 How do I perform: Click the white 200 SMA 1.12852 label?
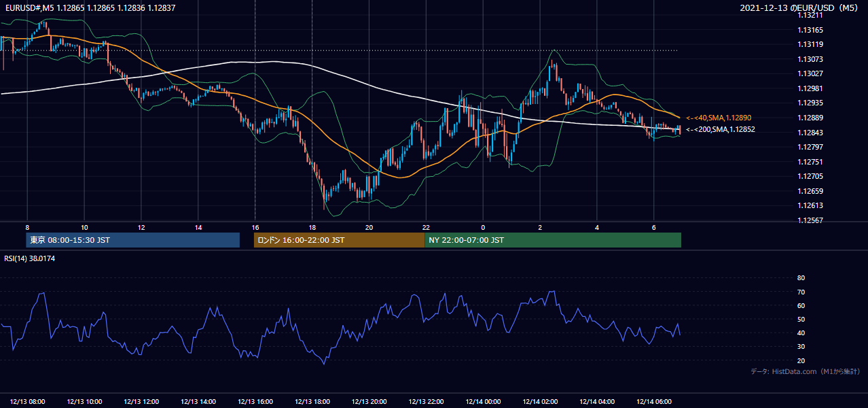click(720, 129)
